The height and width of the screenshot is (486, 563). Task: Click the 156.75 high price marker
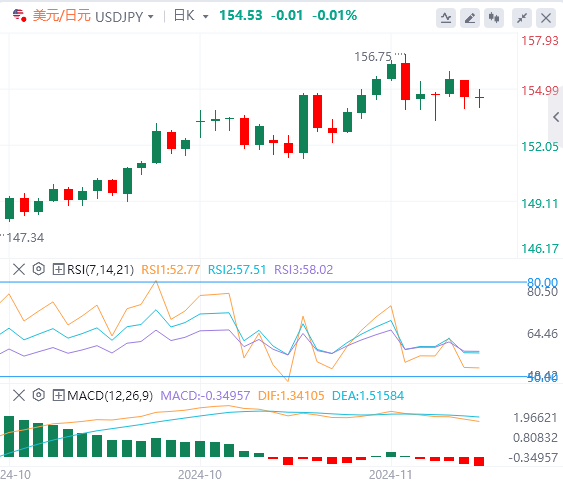[x=373, y=57]
